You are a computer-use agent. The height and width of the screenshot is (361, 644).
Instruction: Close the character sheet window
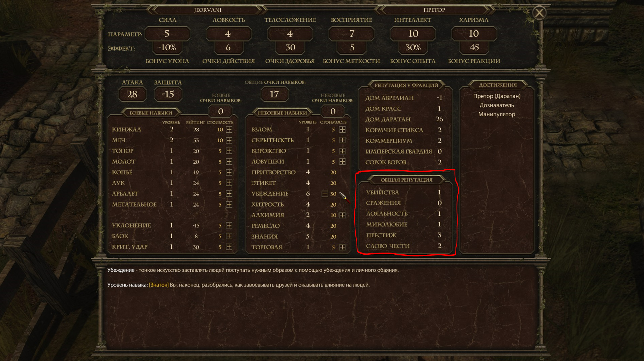point(539,13)
